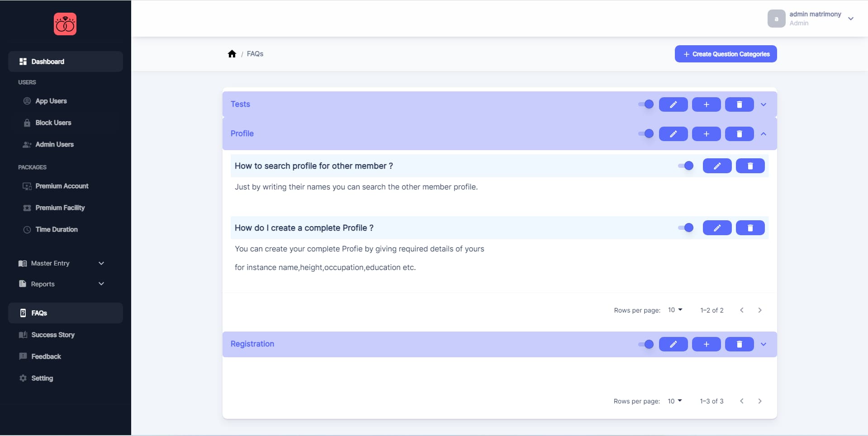The image size is (868, 436).
Task: Click the Registration category title
Action: tap(252, 344)
